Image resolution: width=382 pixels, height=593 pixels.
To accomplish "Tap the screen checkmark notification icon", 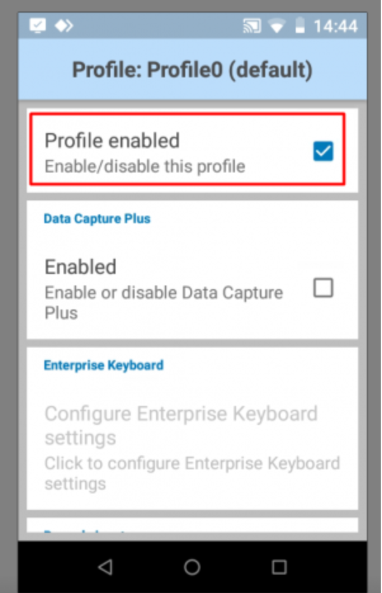I will click(37, 26).
